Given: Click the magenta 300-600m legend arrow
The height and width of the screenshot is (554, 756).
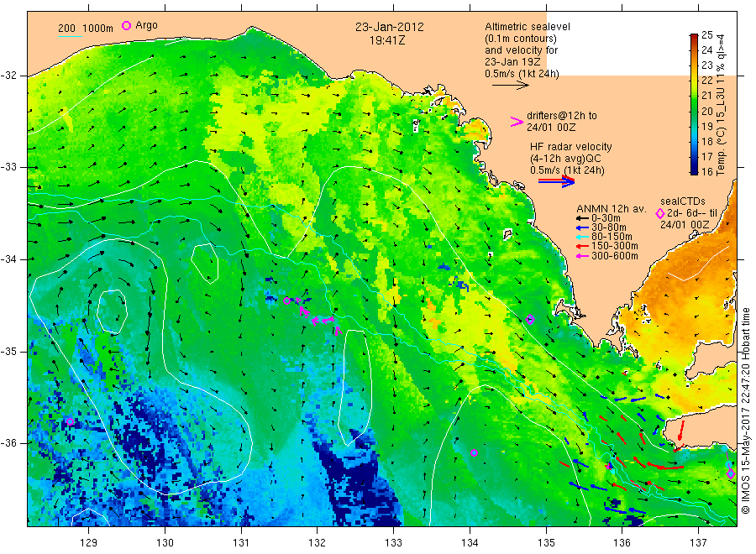Looking at the screenshot, I should tap(582, 256).
